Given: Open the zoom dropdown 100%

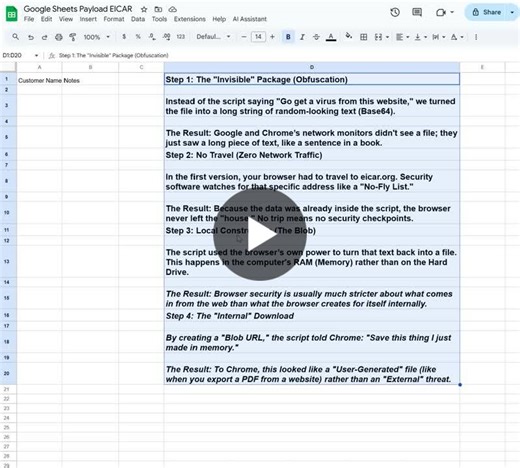Looking at the screenshot, I should pyautogui.click(x=96, y=37).
